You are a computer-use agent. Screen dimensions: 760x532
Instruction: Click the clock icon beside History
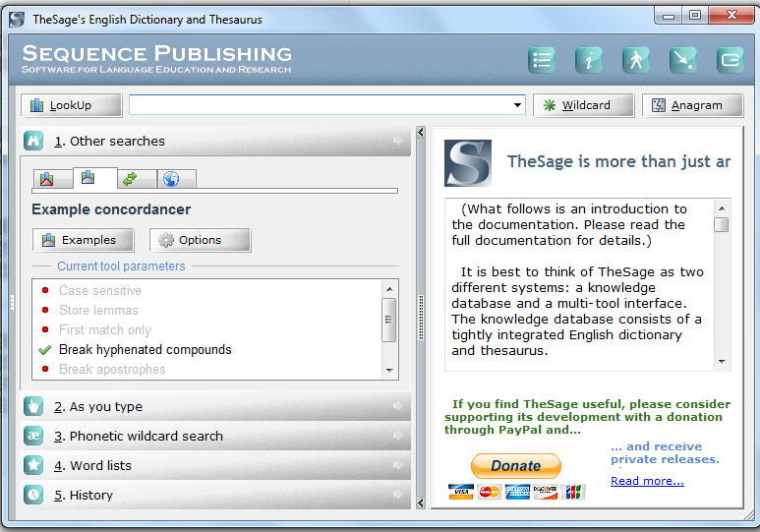(x=33, y=495)
